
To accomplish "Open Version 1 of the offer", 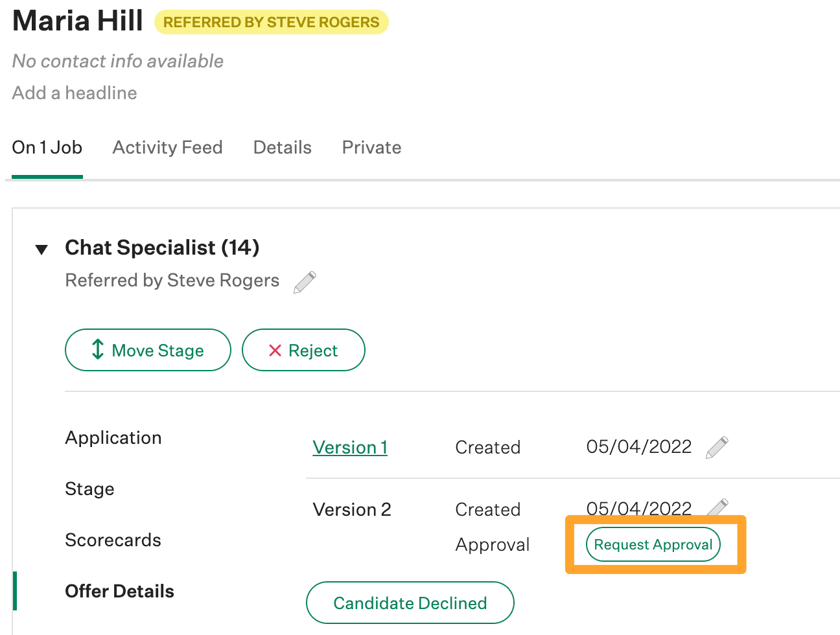I will coord(350,447).
